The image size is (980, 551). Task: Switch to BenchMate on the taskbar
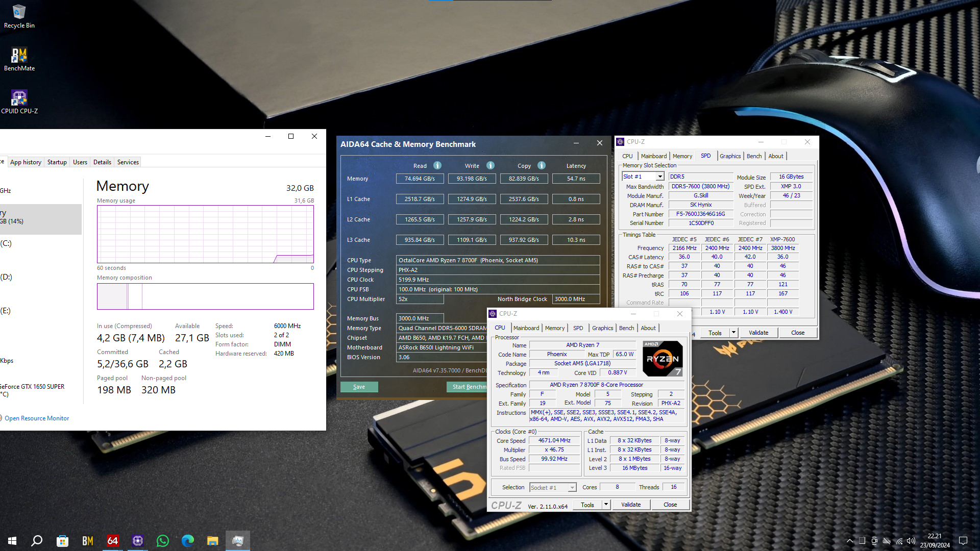click(x=88, y=541)
